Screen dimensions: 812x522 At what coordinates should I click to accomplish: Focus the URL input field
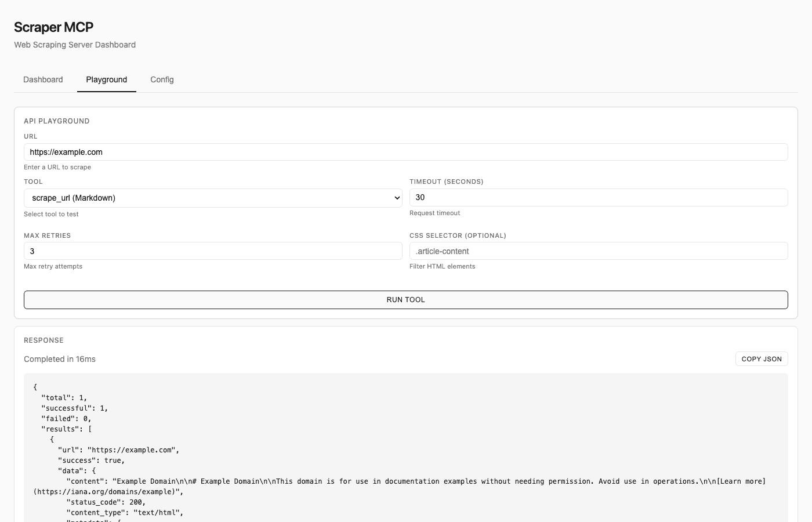[405, 152]
